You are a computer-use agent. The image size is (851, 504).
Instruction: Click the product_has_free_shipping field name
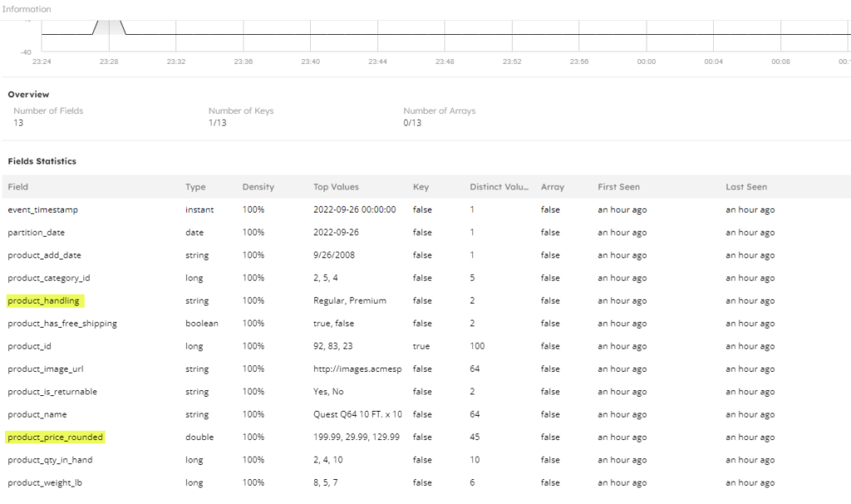pos(62,324)
